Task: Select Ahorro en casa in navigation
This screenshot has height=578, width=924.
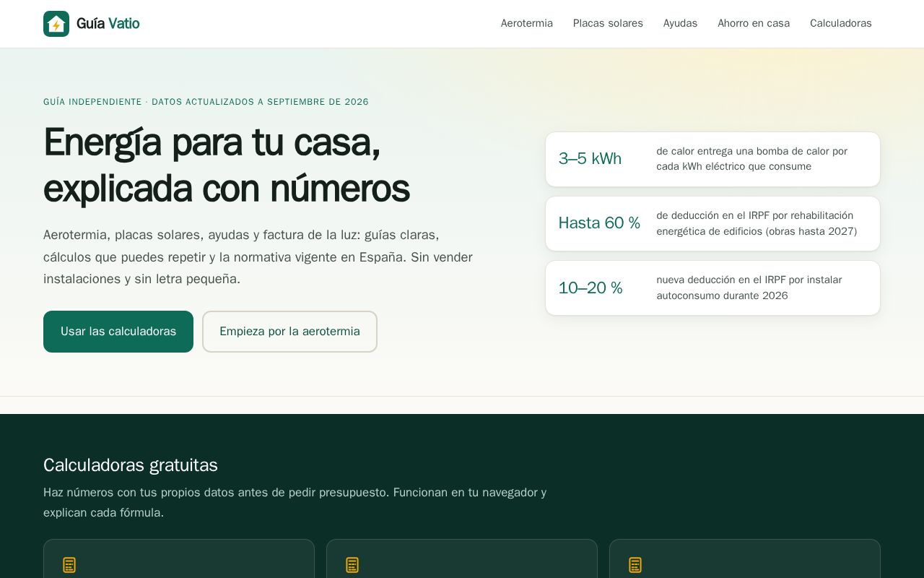Action: pos(754,23)
